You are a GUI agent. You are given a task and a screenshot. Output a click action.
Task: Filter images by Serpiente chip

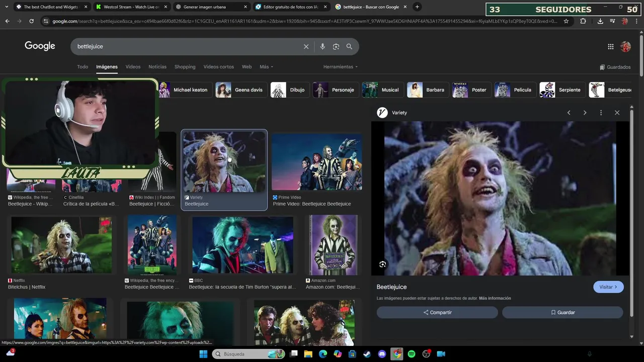pos(562,90)
